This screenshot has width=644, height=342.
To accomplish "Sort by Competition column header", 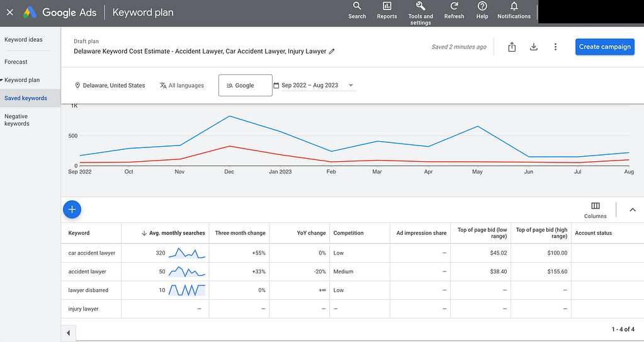I will point(348,233).
